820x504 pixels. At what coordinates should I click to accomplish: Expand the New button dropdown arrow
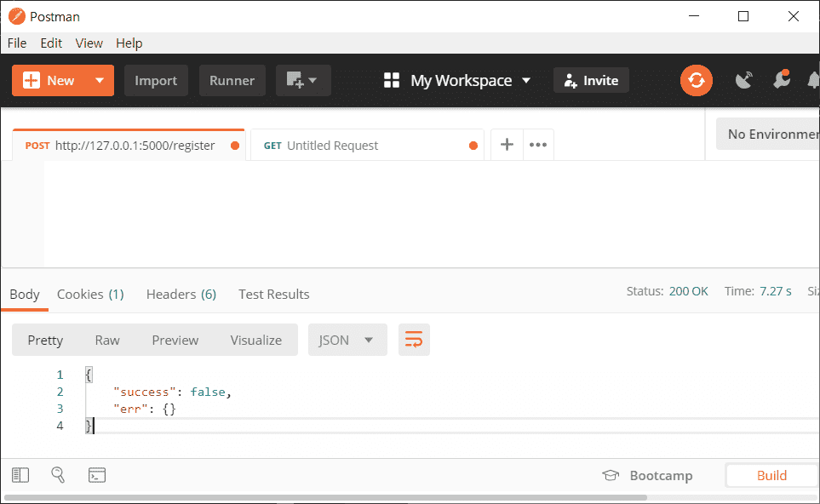100,81
